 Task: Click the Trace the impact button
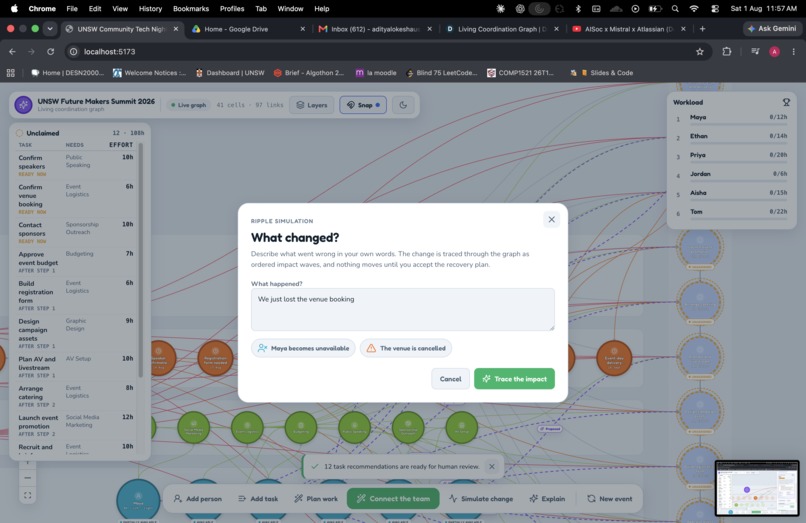click(514, 379)
